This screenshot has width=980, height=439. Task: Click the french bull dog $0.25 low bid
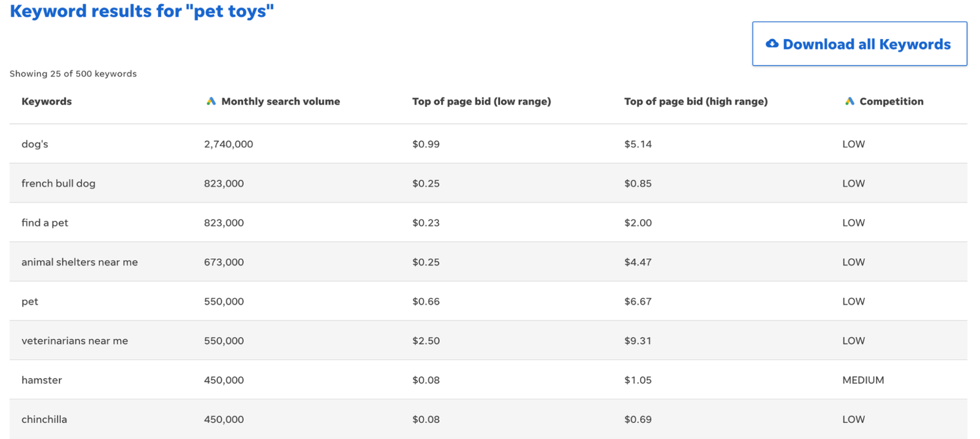coord(426,183)
